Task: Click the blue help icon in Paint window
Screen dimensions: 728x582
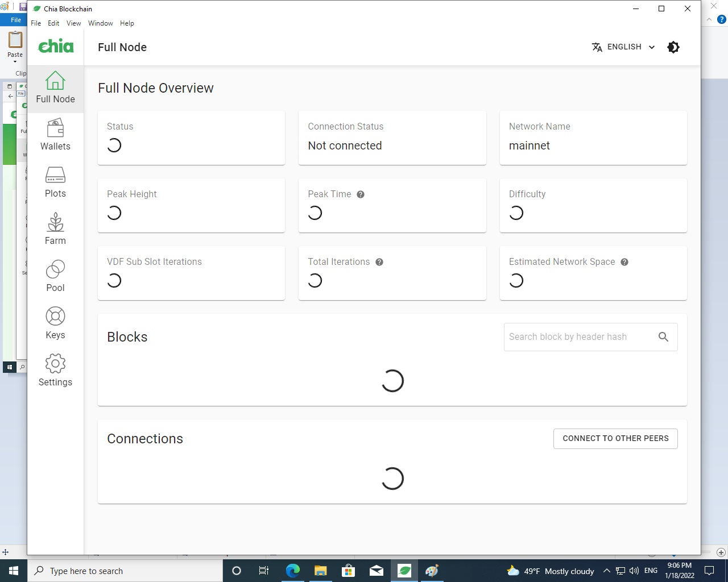Action: pos(722,19)
